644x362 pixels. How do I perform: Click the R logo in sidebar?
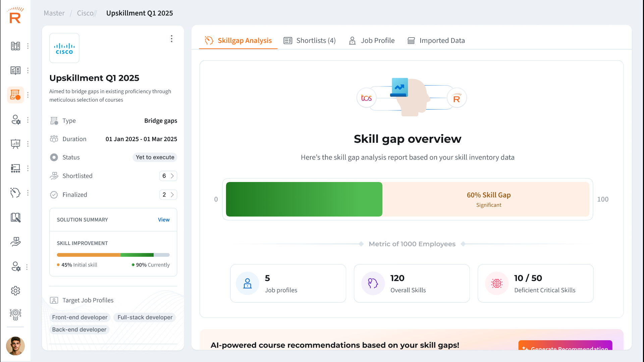pyautogui.click(x=15, y=16)
